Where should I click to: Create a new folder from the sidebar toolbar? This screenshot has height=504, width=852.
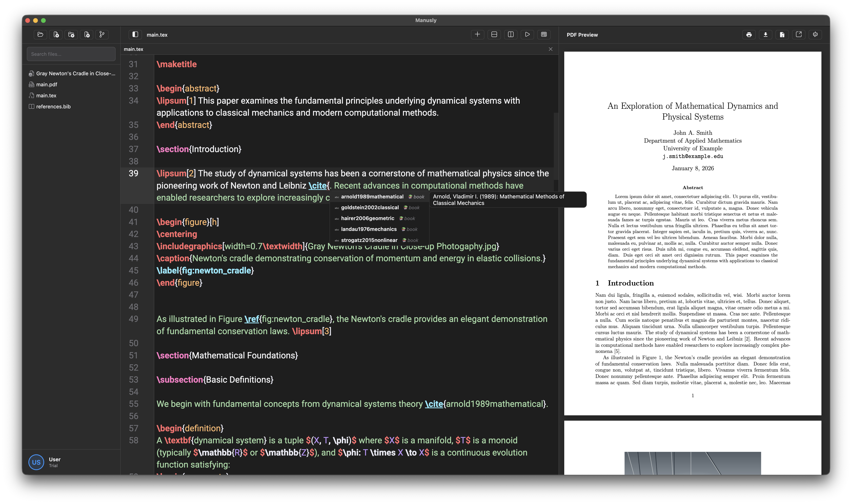click(x=71, y=34)
